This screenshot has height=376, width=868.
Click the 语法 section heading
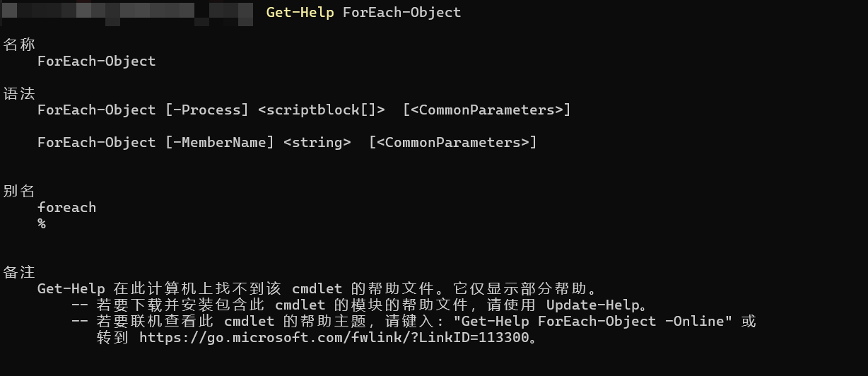point(19,94)
